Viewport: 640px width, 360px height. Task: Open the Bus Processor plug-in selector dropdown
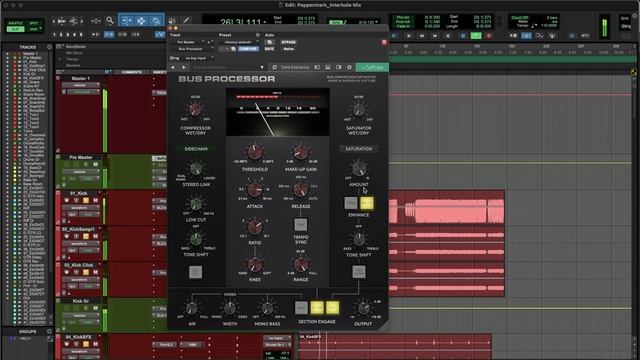(192, 49)
